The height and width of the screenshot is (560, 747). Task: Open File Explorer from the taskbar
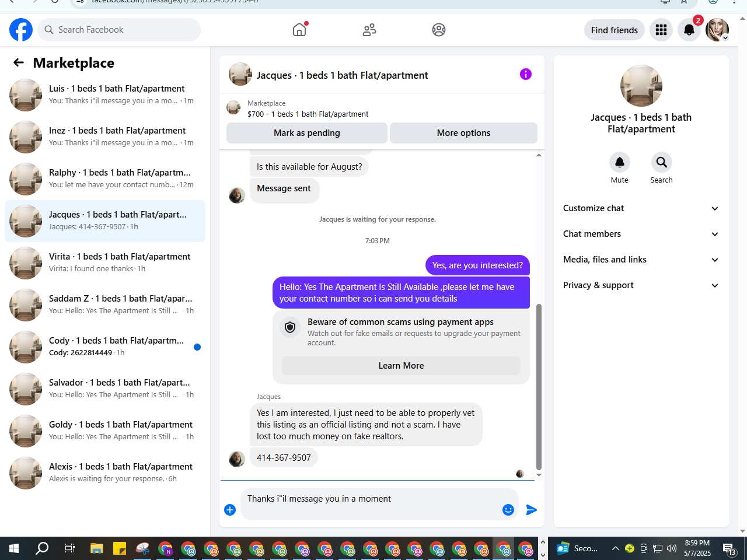coord(97,548)
